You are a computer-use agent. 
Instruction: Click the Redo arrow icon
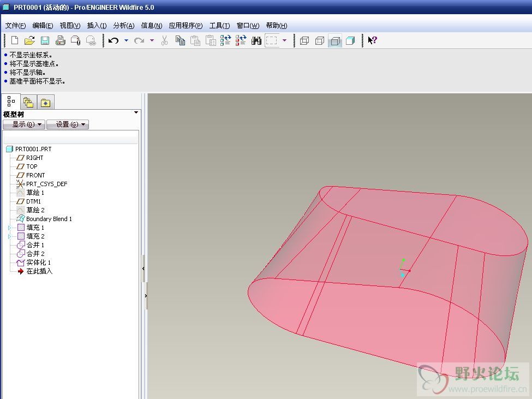(139, 40)
